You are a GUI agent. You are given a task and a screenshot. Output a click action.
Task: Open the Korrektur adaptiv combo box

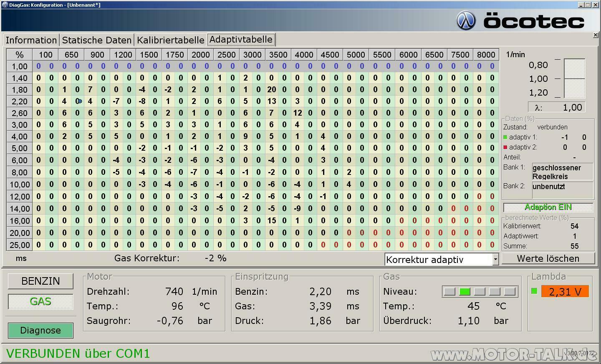(x=442, y=259)
